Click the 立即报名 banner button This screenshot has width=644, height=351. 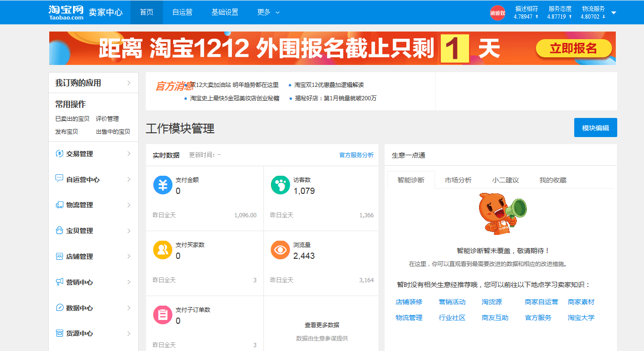coord(574,48)
